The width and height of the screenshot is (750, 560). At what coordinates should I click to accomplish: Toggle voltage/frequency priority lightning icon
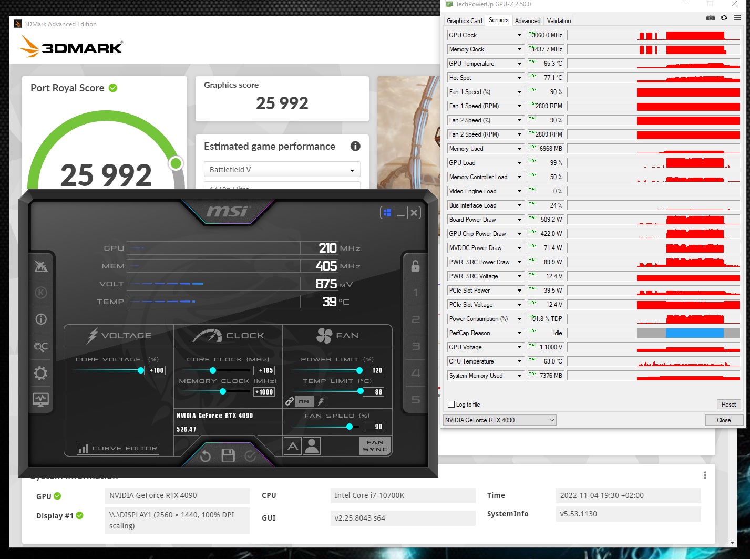tap(321, 401)
